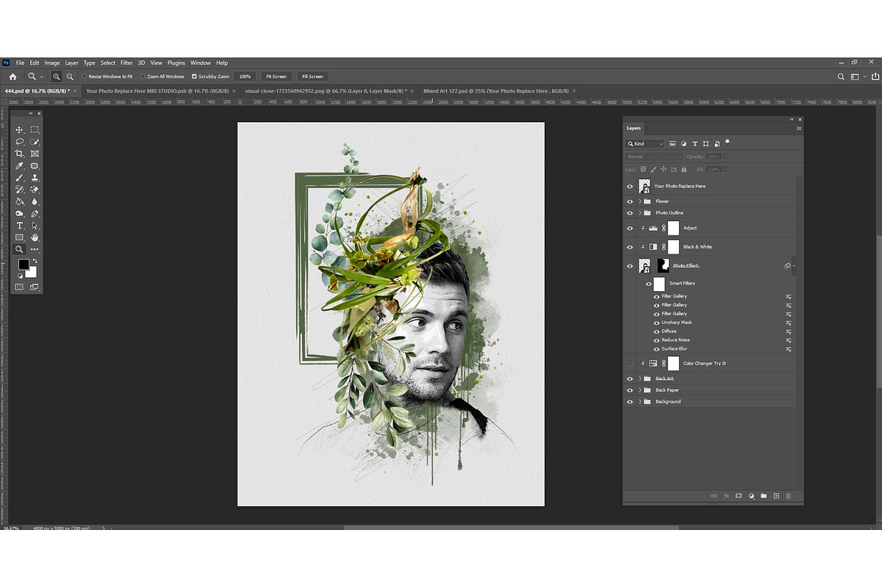
Task: Hide the Adject adjustment layer
Action: point(630,228)
